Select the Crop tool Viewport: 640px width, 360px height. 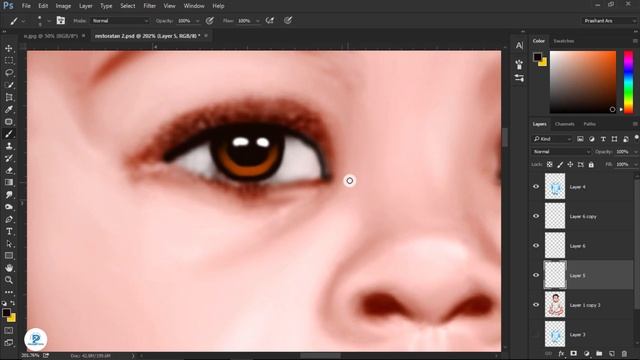[x=9, y=97]
